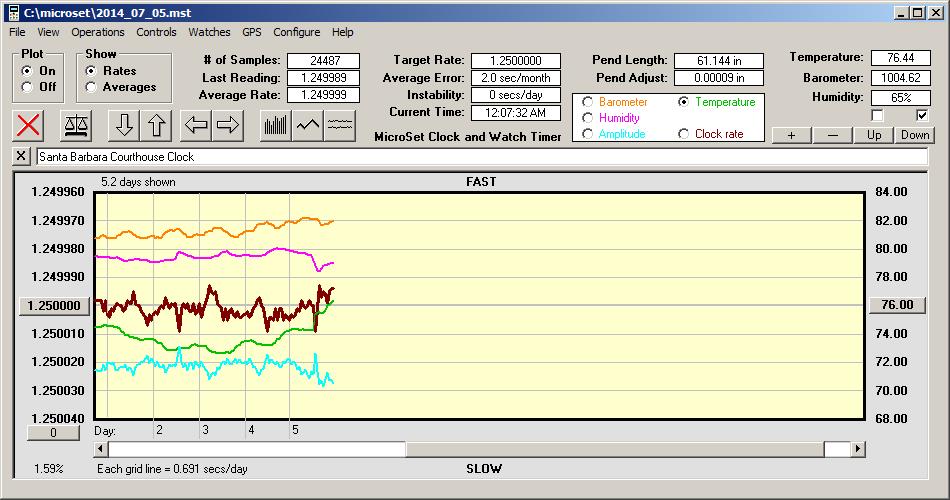Click the 1.250000 rate button on left axis
Screen dimensions: 950x500
coord(55,306)
